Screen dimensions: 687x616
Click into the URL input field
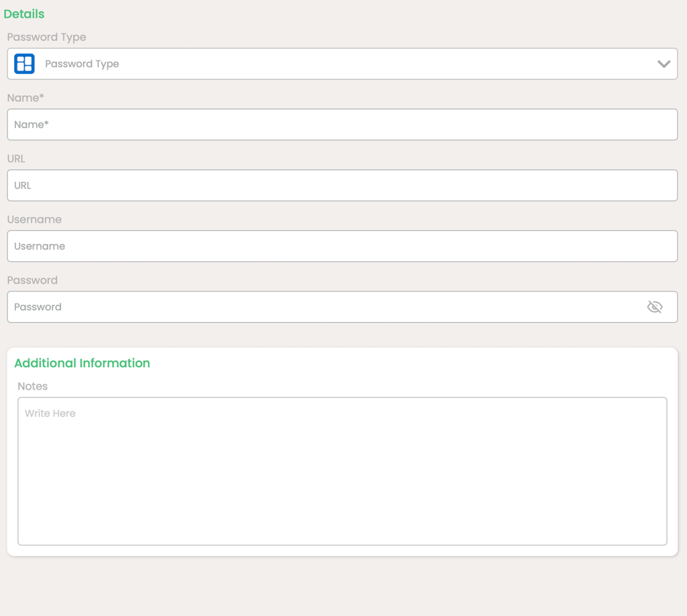[x=342, y=186]
